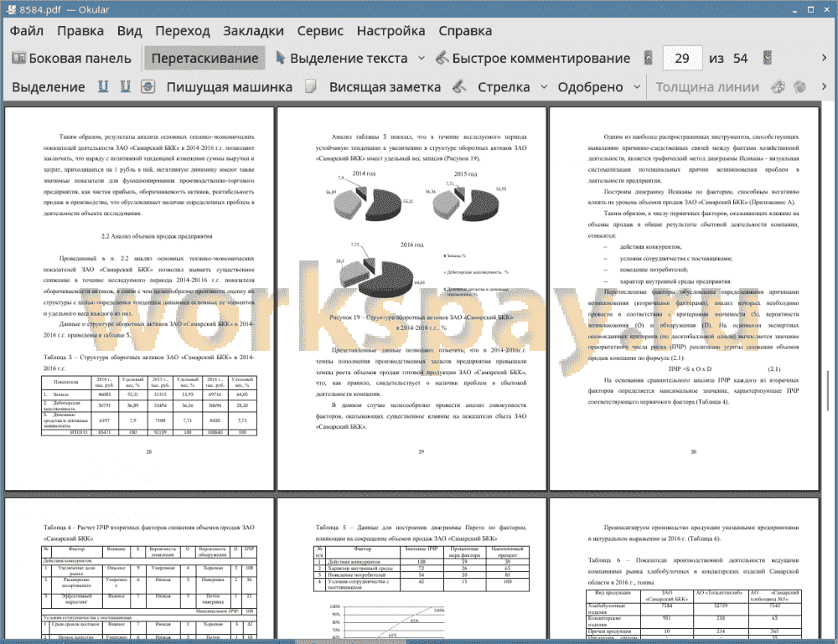
Task: Open the Справка menu
Action: [x=465, y=31]
